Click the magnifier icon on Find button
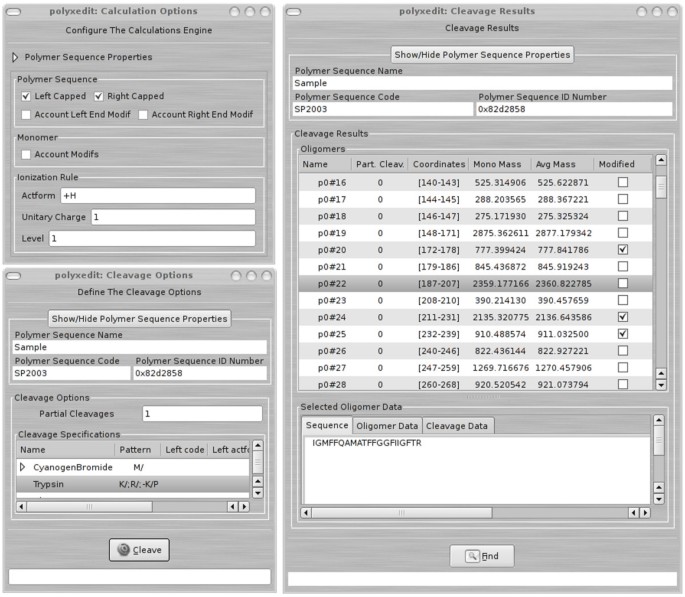 [x=472, y=556]
